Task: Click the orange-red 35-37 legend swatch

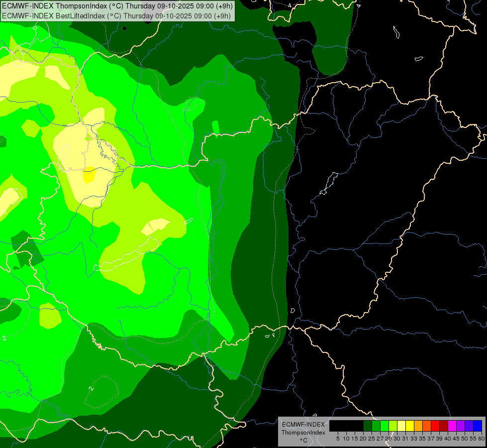Action: tap(427, 426)
